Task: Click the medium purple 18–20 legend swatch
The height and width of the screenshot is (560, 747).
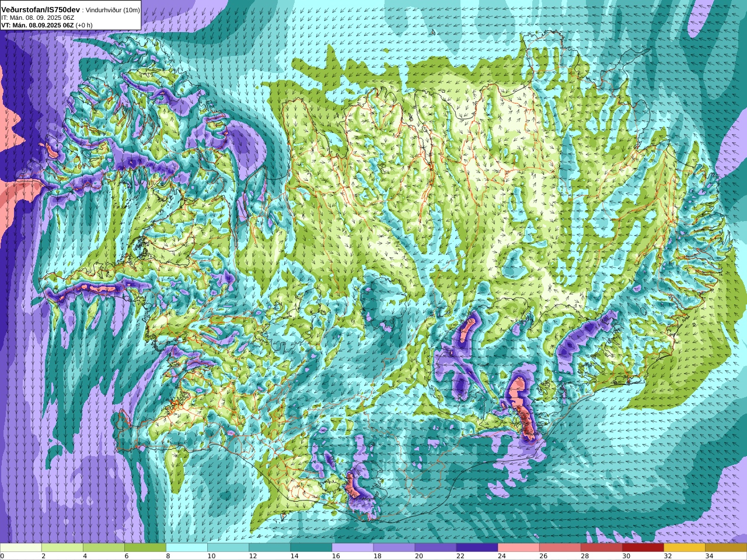Action: [394, 548]
